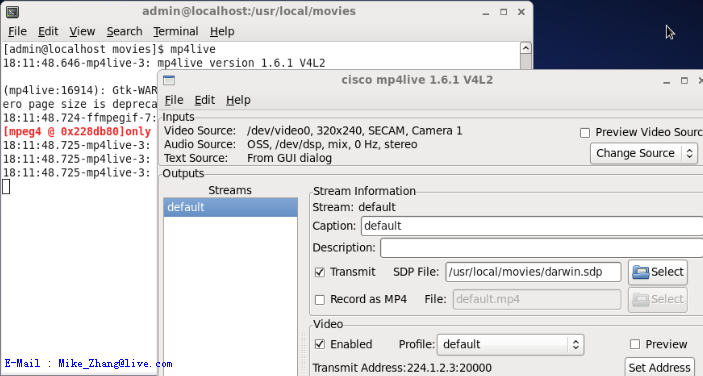Click the SDP File path field
The height and width of the screenshot is (376, 703).
coord(533,272)
